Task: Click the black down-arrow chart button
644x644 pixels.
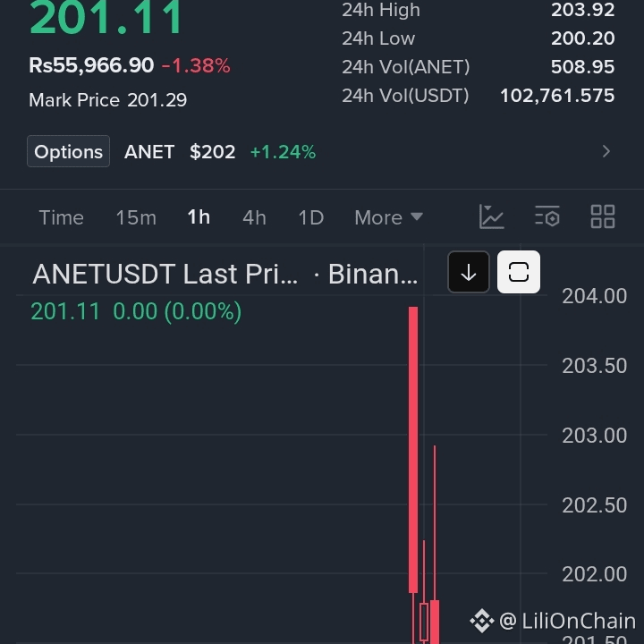Action: point(469,272)
